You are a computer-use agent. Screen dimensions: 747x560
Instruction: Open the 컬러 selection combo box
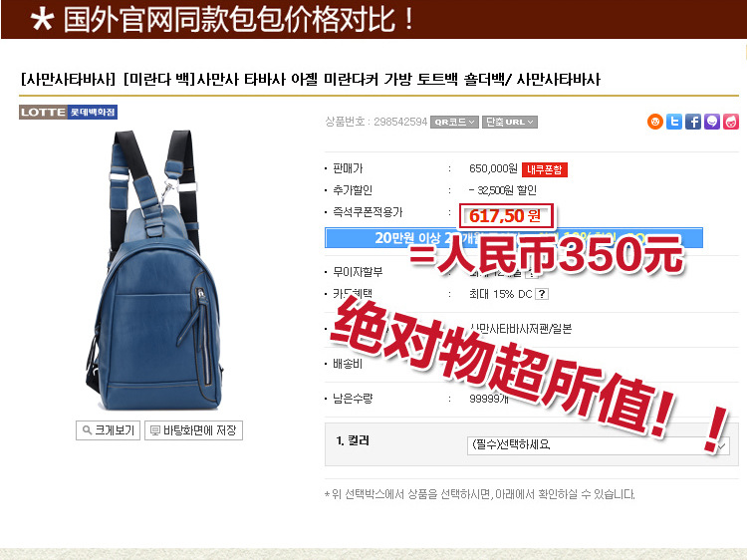coord(598,445)
